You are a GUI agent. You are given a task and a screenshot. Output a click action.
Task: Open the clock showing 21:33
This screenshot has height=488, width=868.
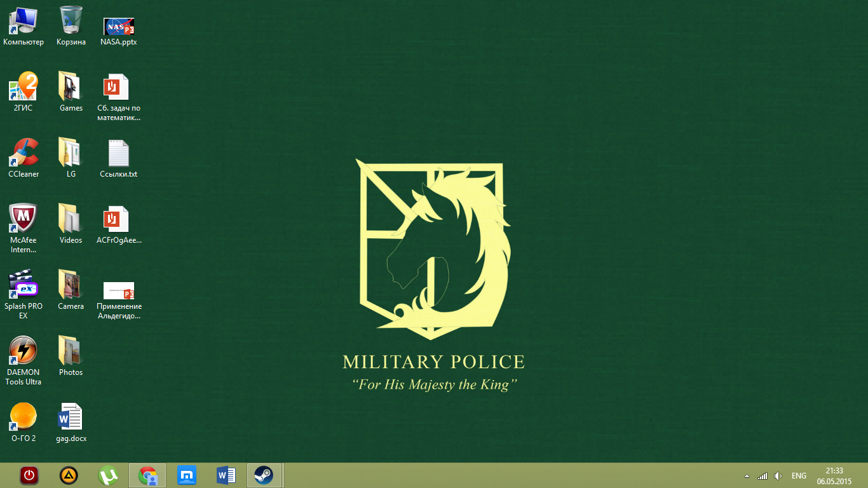[x=834, y=476]
